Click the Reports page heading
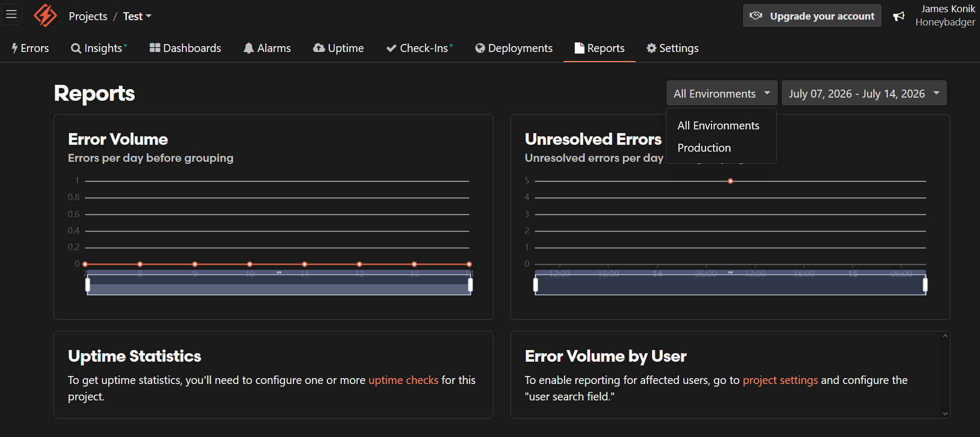Screen dimensions: 980x437 [94, 93]
